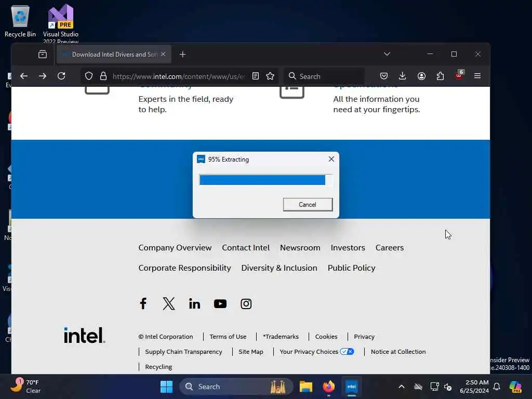The width and height of the screenshot is (532, 399).
Task: Open the Investors link
Action: 348,248
